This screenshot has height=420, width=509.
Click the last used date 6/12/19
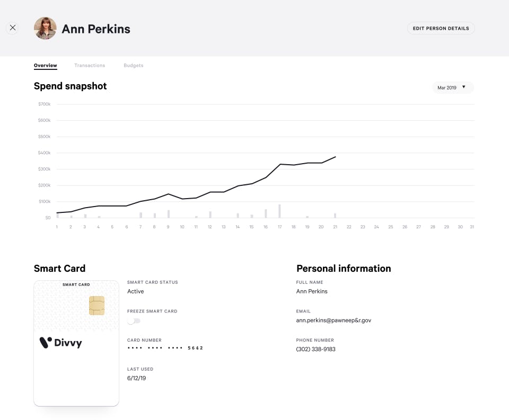(136, 378)
